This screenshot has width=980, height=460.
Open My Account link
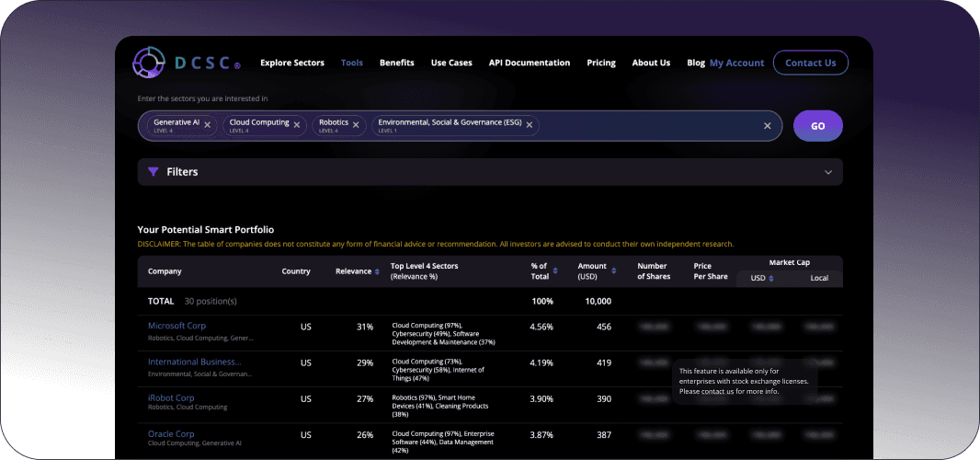pos(737,63)
